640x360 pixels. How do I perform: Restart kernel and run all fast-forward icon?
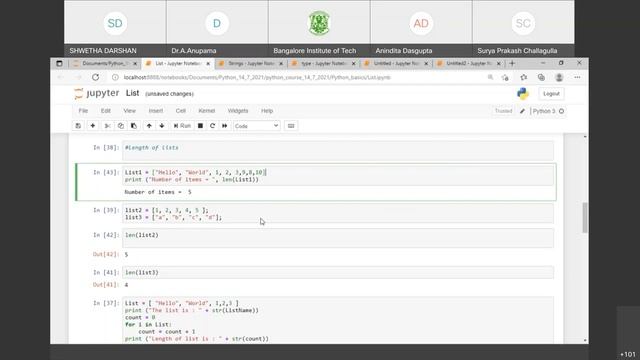(224, 126)
